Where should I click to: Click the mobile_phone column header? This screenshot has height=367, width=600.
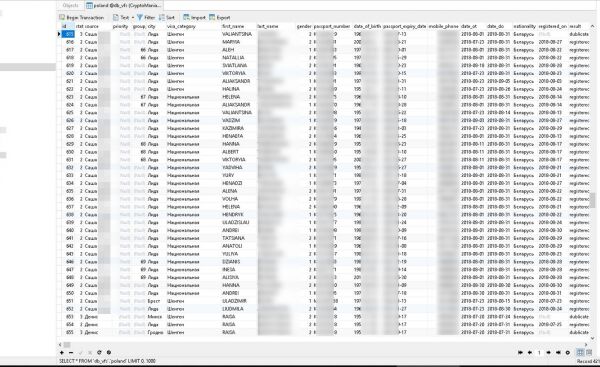443,26
